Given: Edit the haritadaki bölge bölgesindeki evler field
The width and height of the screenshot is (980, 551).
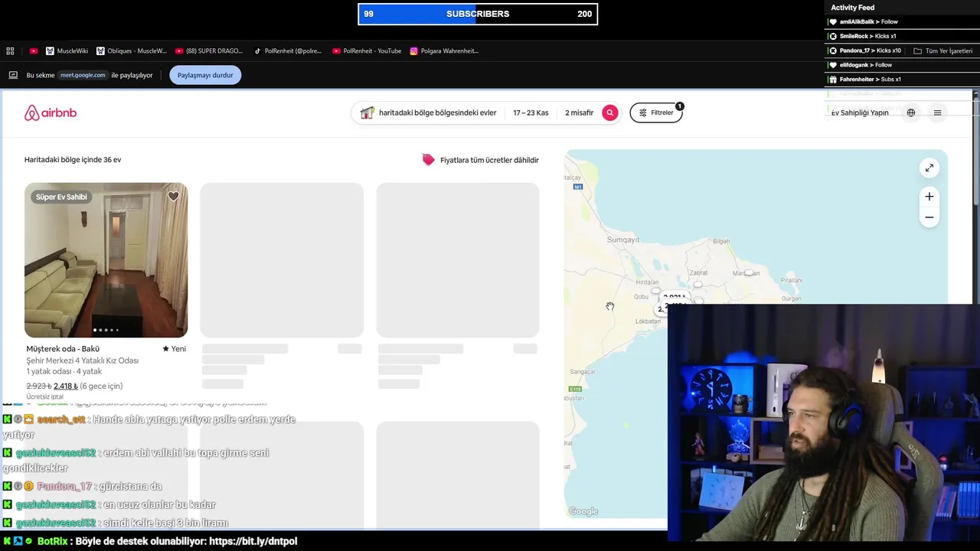Looking at the screenshot, I should click(437, 112).
